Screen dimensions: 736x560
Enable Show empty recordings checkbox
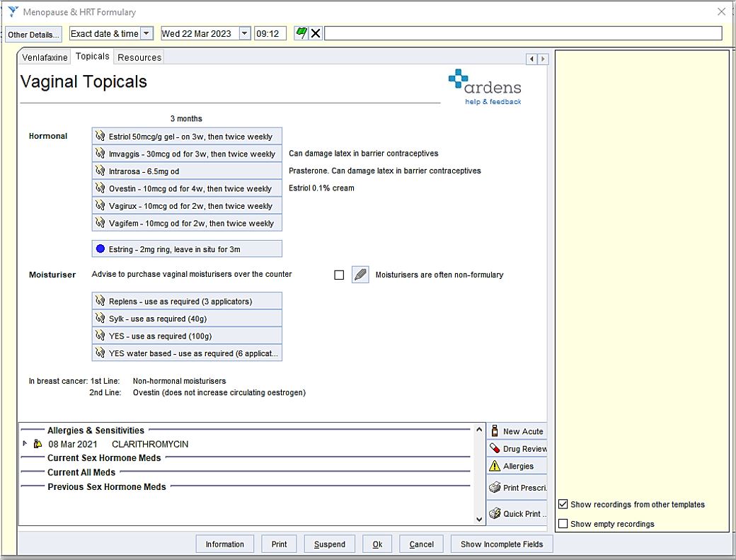point(563,523)
